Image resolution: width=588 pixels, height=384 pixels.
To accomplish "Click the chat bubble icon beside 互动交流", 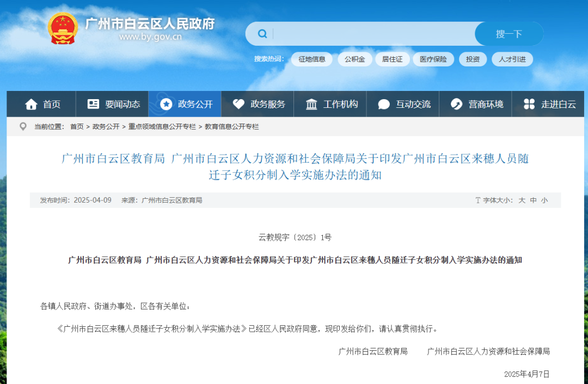I will click(x=384, y=104).
